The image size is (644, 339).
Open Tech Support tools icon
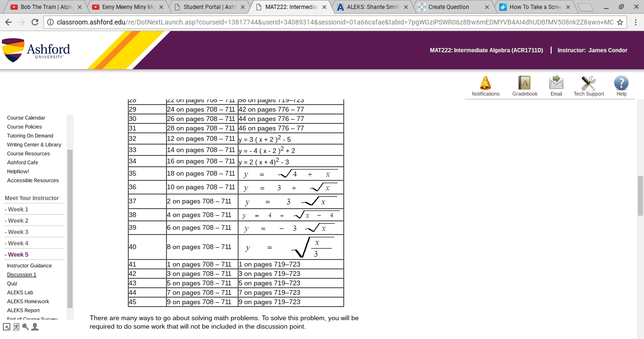(588, 84)
